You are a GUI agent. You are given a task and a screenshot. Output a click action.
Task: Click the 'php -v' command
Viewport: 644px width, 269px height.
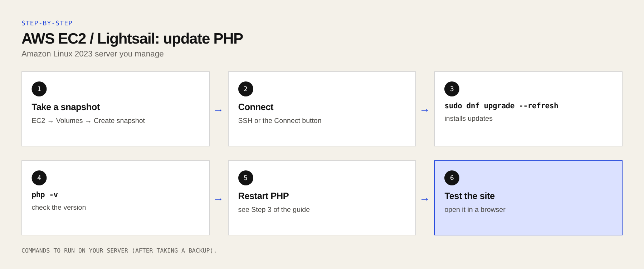tap(45, 195)
